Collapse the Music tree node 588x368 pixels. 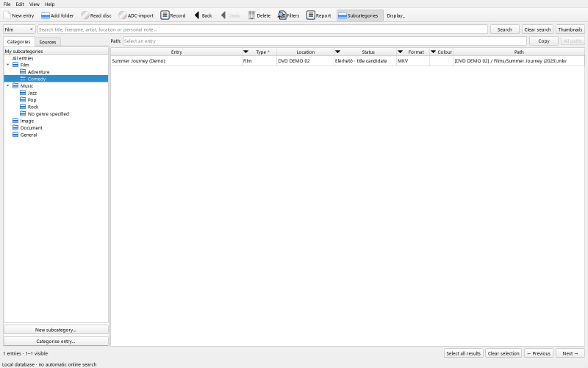(x=7, y=86)
